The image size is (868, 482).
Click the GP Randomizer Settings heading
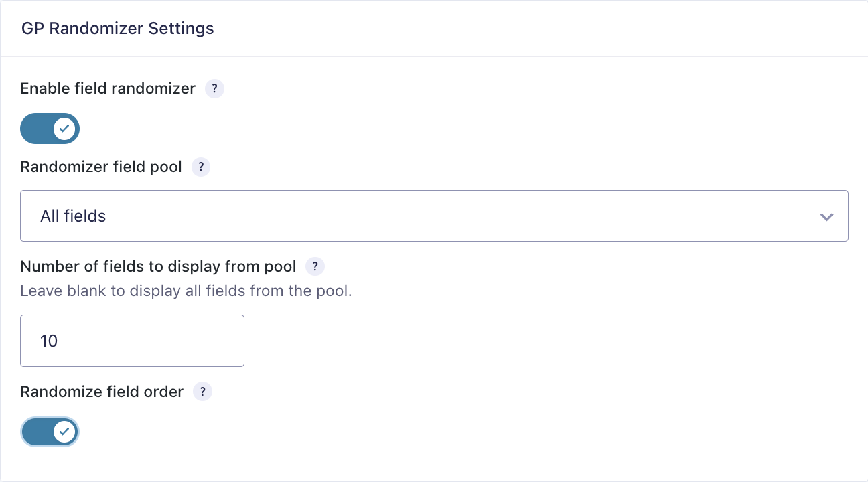click(118, 29)
